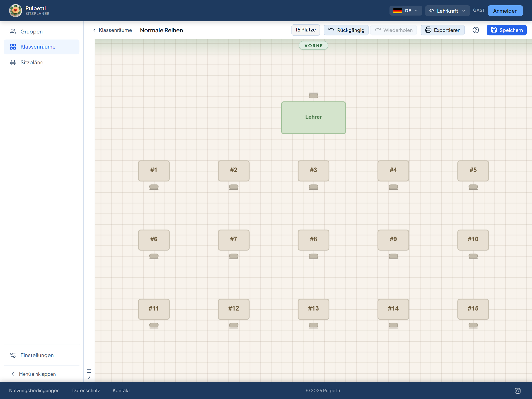Click the chair icon below desk #5
532x399 pixels.
click(x=473, y=187)
